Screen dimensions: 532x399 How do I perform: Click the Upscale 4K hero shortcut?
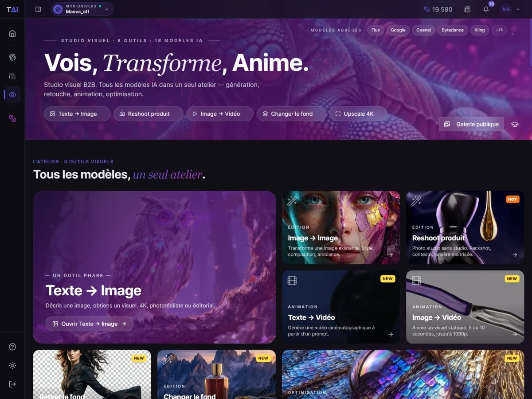click(358, 114)
